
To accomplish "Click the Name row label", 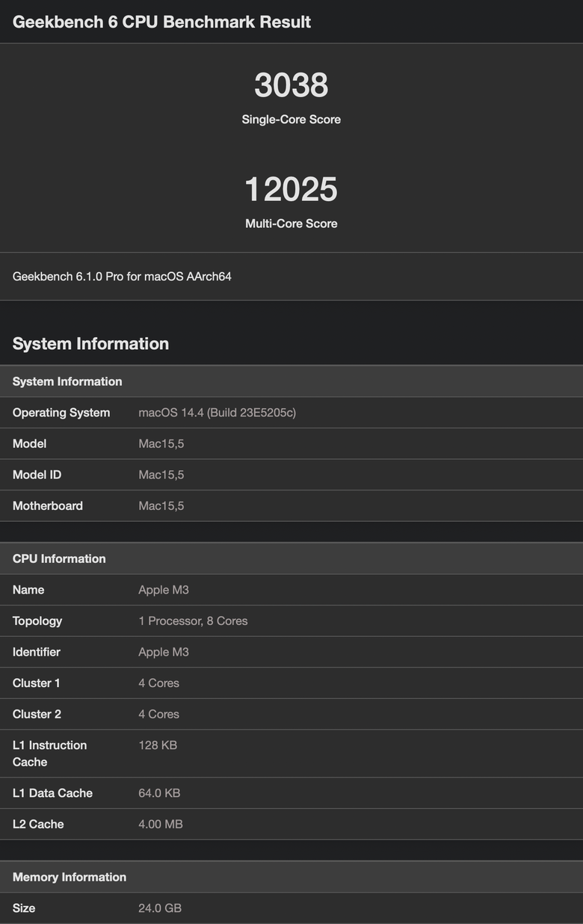I will click(28, 590).
